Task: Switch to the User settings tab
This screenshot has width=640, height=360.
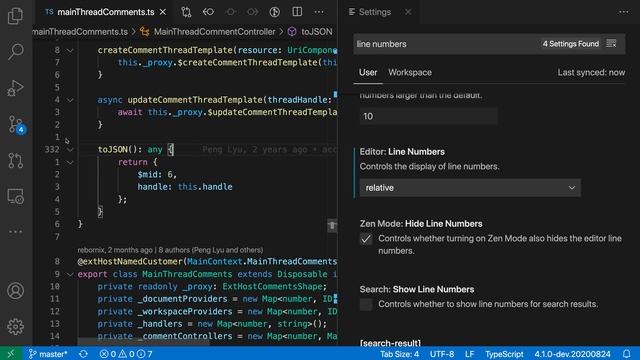Action: point(368,72)
